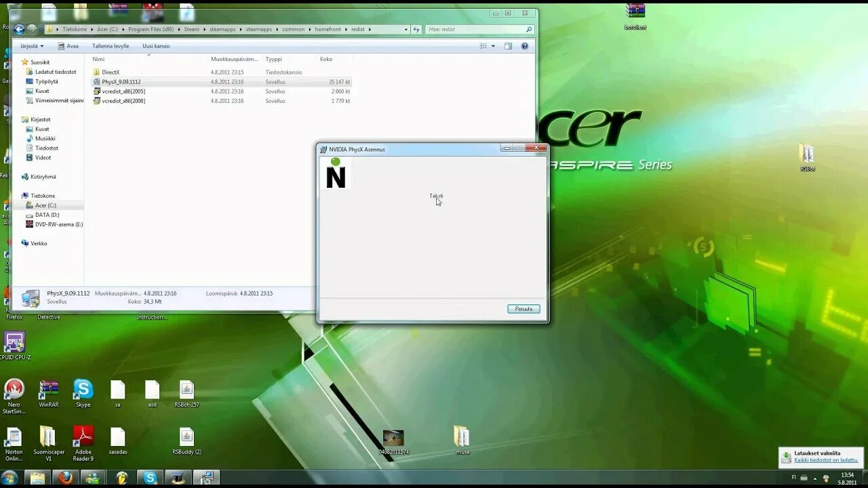Click Program Files (x86) breadcrumb segment

(151, 30)
